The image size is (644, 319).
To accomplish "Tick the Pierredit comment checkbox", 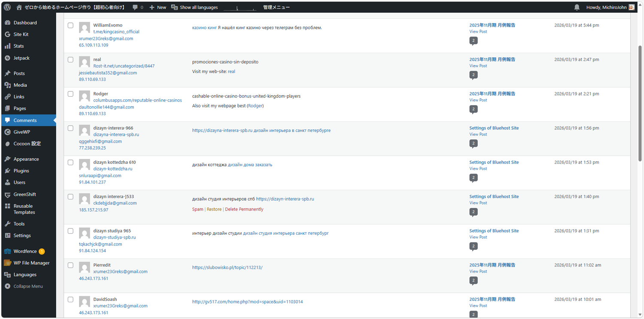I will pos(70,265).
